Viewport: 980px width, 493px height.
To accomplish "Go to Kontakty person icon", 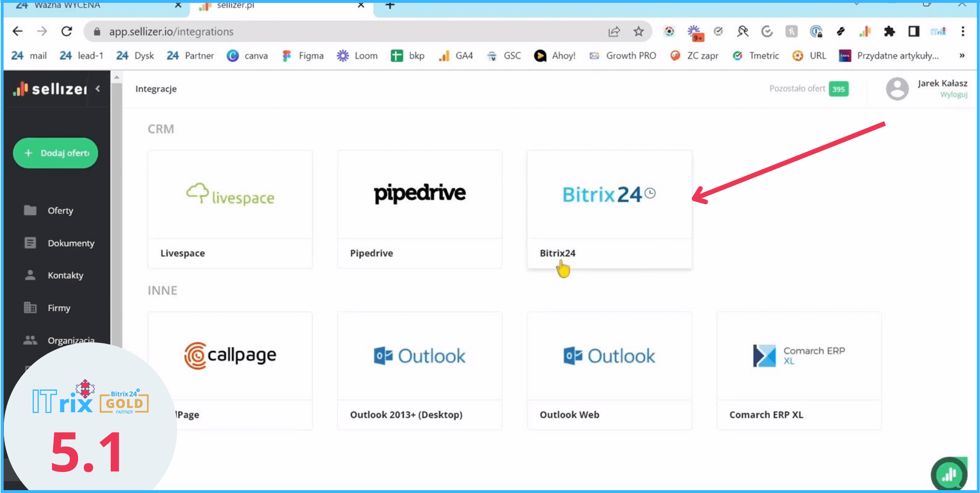I will [x=30, y=275].
